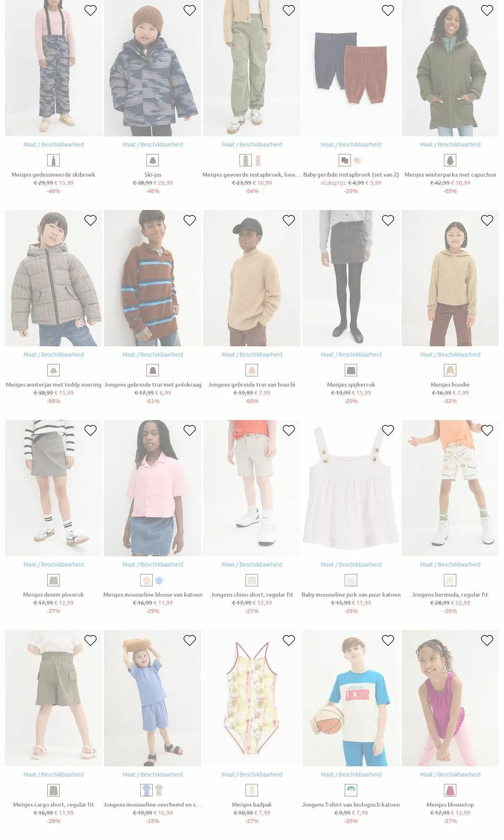Expand Maat / Beschikbaarheid for Ski-jas
Screen dimensions: 504x840
(153, 144)
